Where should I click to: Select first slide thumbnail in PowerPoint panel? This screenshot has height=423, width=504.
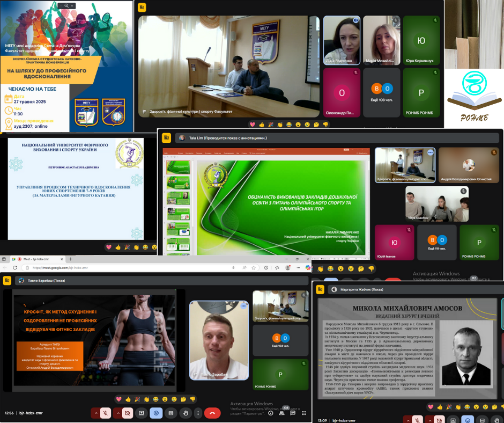[178, 167]
